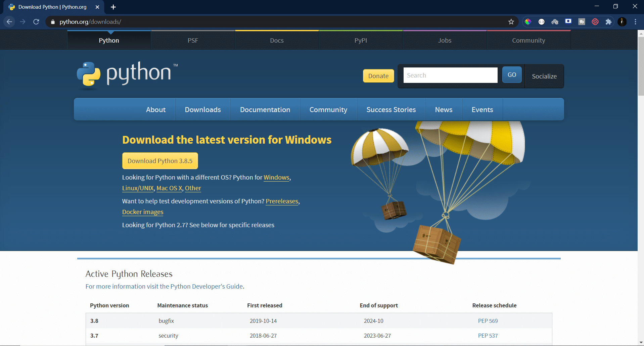Follow the Other OS link
This screenshot has height=346, width=644.
tap(193, 188)
